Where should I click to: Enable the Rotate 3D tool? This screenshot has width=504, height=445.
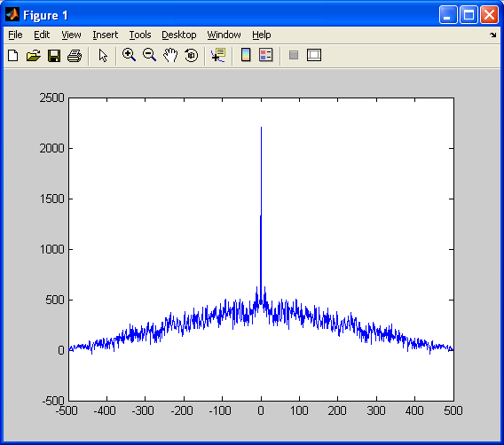click(192, 55)
